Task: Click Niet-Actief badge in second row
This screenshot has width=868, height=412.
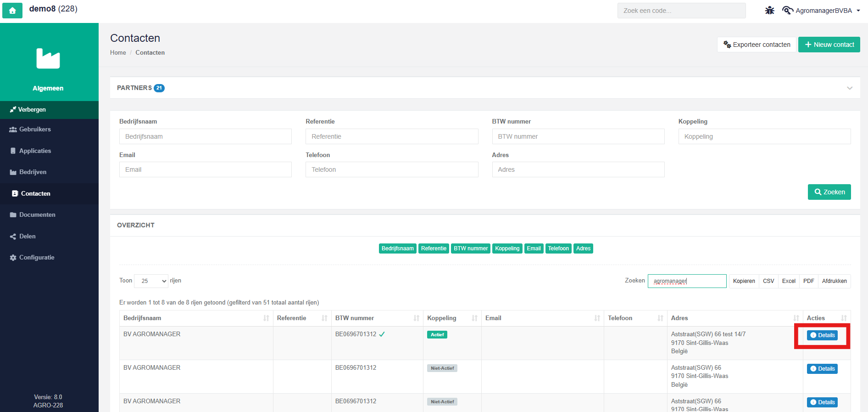Action: coord(442,368)
